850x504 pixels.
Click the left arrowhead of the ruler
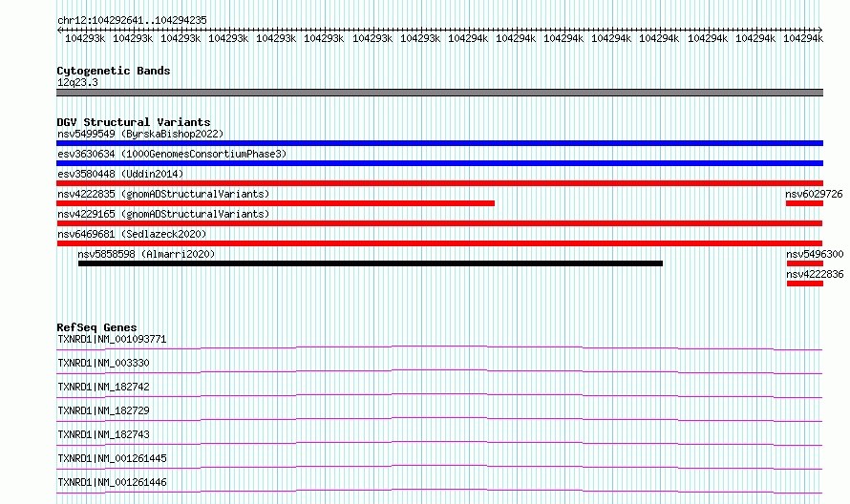tap(59, 30)
